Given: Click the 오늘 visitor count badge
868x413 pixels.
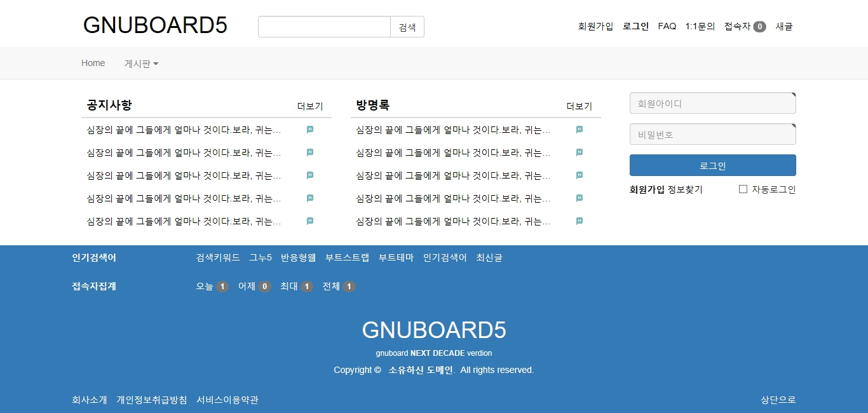Looking at the screenshot, I should point(222,287).
